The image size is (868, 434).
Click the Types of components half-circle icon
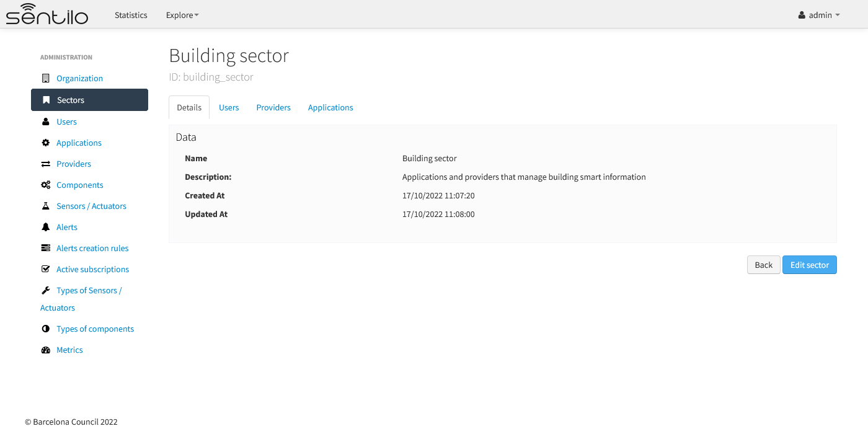tap(45, 329)
